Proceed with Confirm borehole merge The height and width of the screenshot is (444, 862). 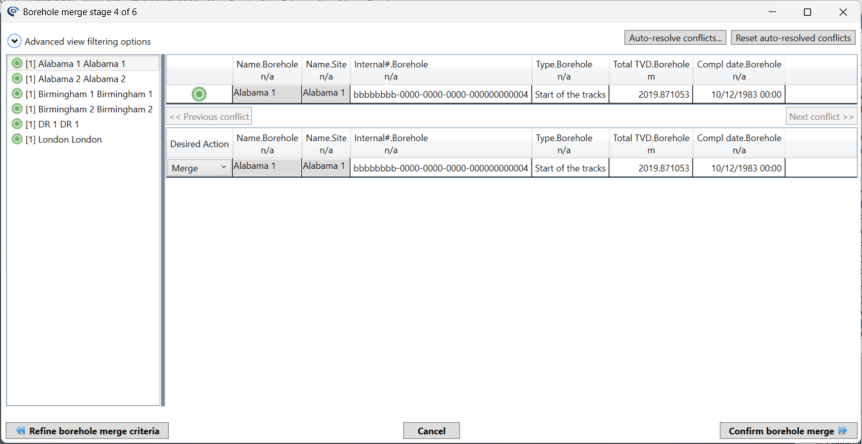[788, 430]
